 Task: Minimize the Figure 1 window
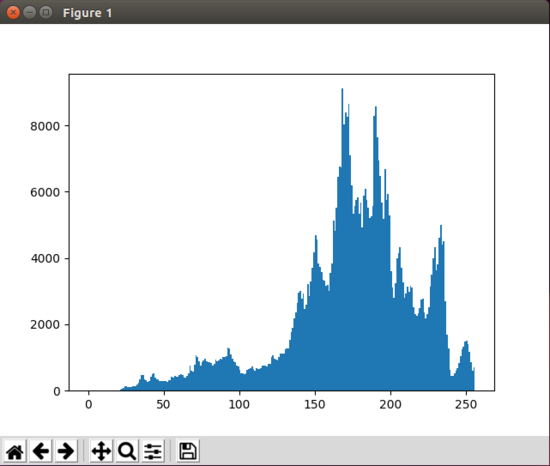coord(29,13)
